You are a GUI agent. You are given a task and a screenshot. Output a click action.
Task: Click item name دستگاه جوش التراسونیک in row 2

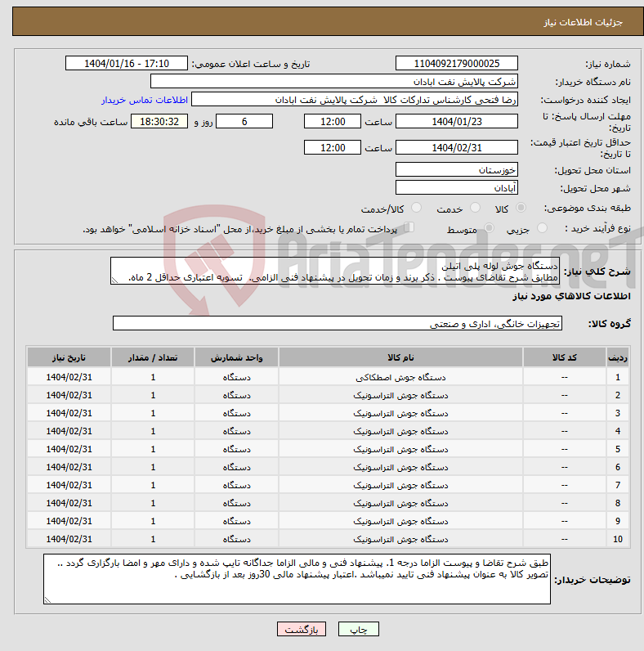click(x=400, y=395)
